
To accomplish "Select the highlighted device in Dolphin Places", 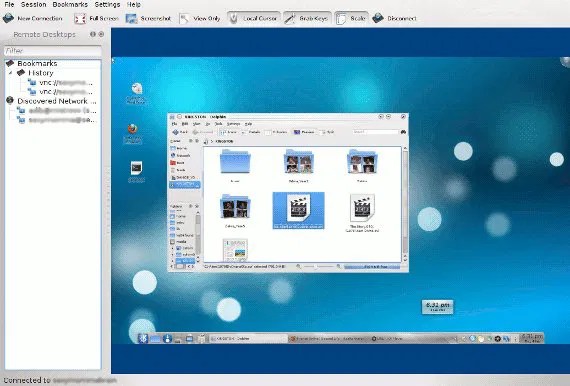I will pyautogui.click(x=185, y=185).
